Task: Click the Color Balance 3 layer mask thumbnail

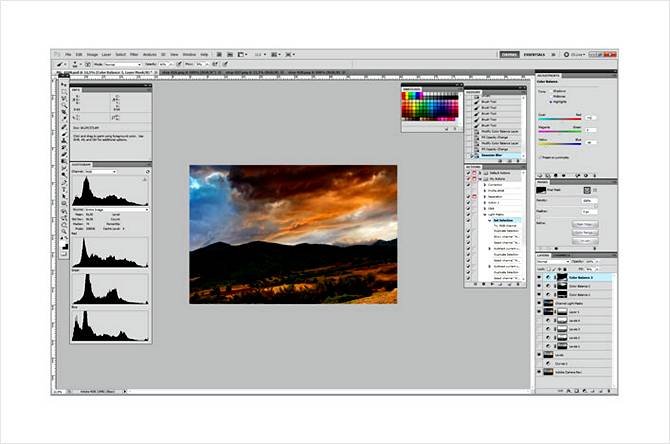Action: pyautogui.click(x=561, y=277)
